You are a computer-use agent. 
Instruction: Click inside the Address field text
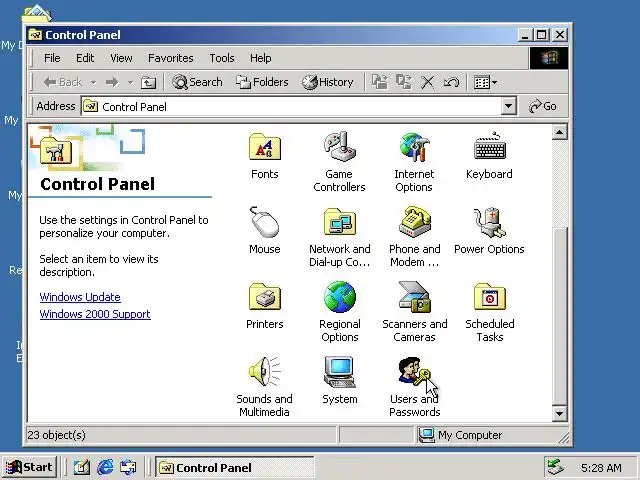pos(134,107)
